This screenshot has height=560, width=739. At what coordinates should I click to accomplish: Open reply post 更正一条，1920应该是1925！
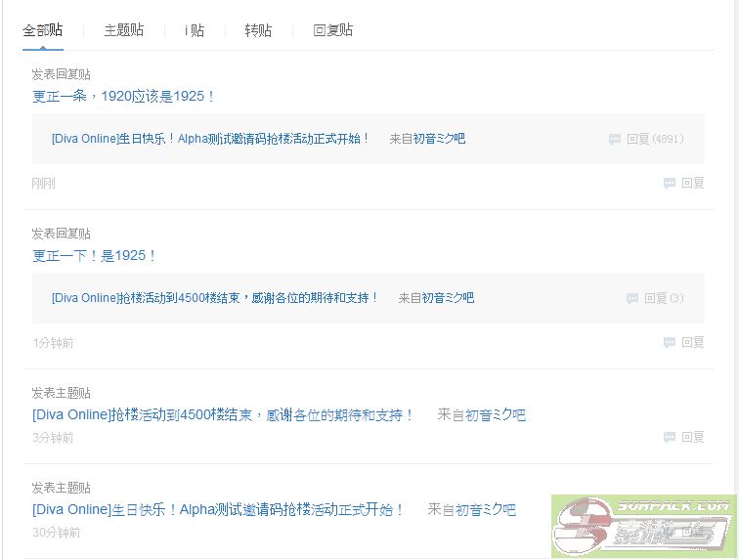(123, 96)
